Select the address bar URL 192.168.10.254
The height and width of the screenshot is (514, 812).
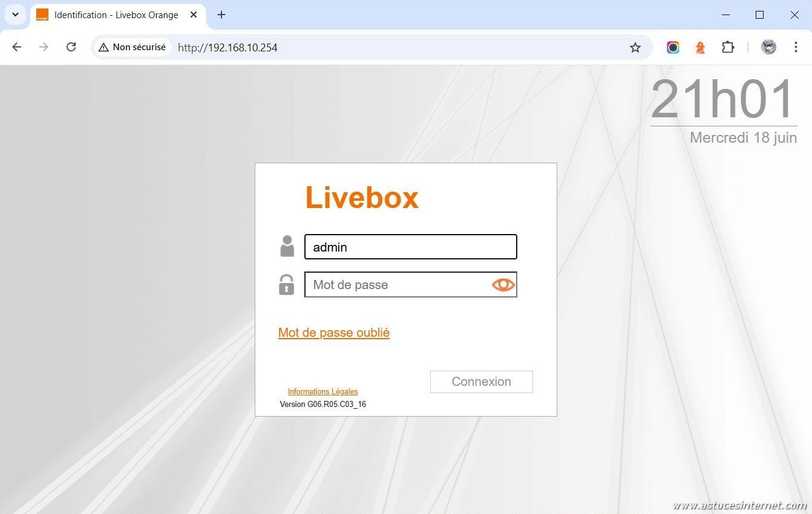[x=228, y=47]
